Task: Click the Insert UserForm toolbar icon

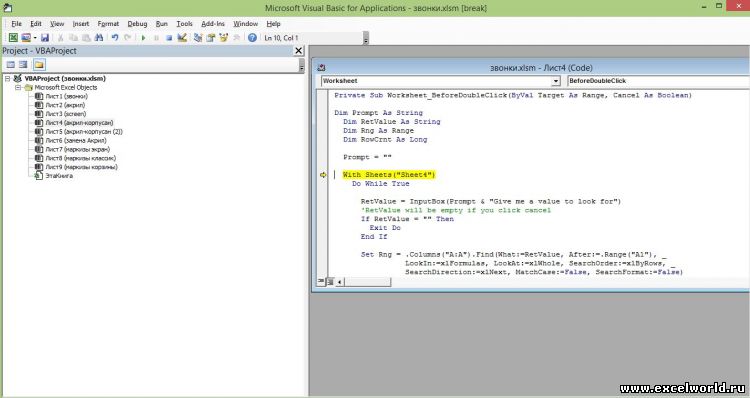Action: pyautogui.click(x=26, y=38)
